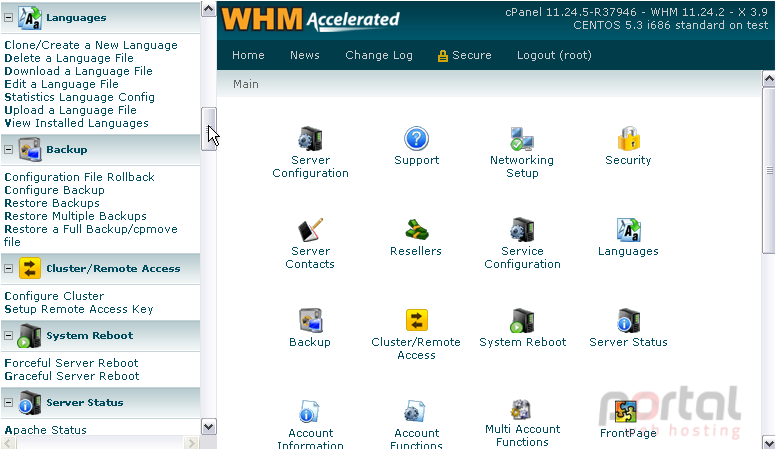Click the Main breadcrumb link
776x450 pixels.
(246, 84)
